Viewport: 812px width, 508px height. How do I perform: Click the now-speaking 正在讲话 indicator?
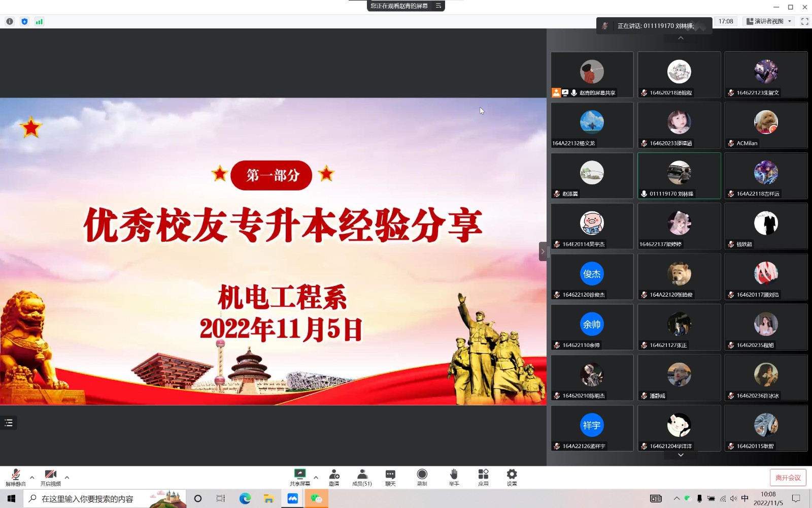654,25
